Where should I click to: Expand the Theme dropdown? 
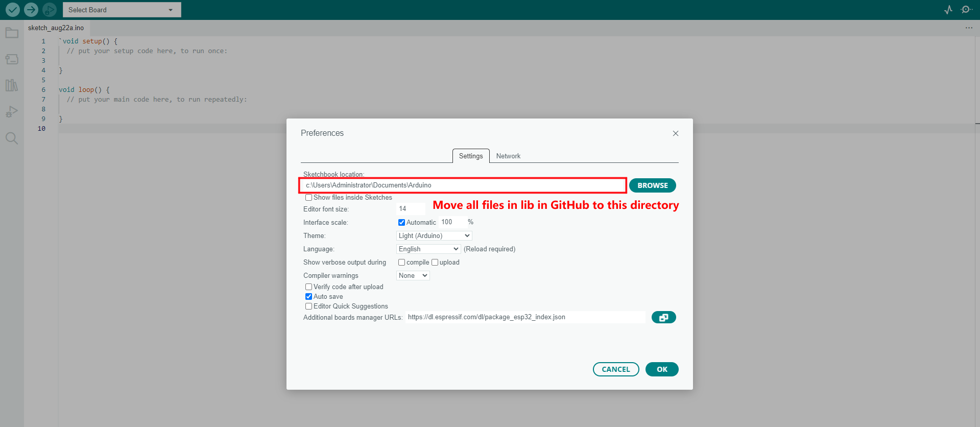(x=434, y=236)
